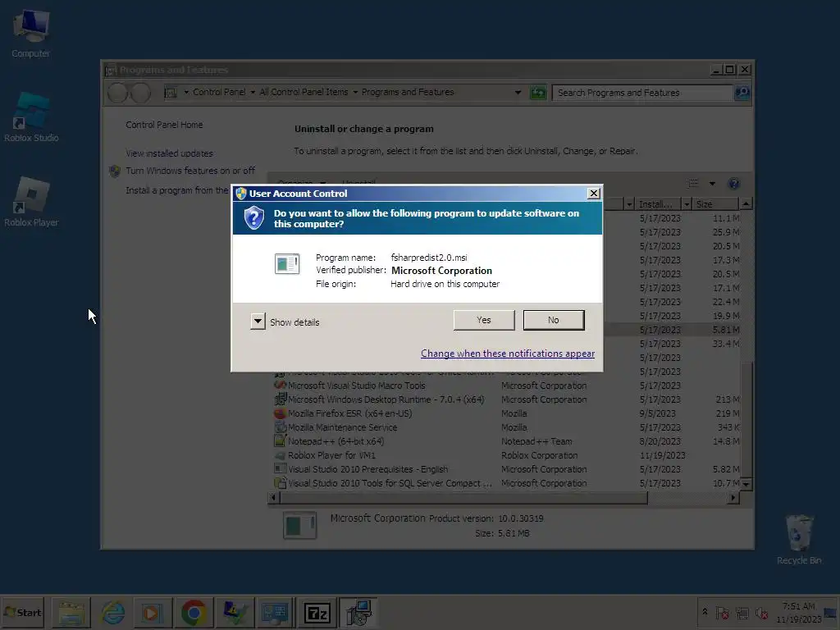Click the change view icon in toolbar
This screenshot has width=840, height=630.
(x=692, y=184)
